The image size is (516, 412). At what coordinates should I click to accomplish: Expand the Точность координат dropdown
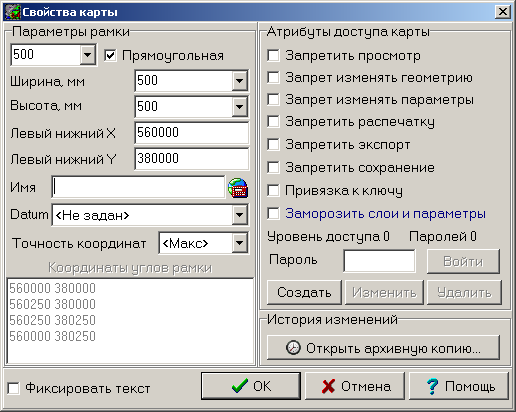tap(239, 243)
